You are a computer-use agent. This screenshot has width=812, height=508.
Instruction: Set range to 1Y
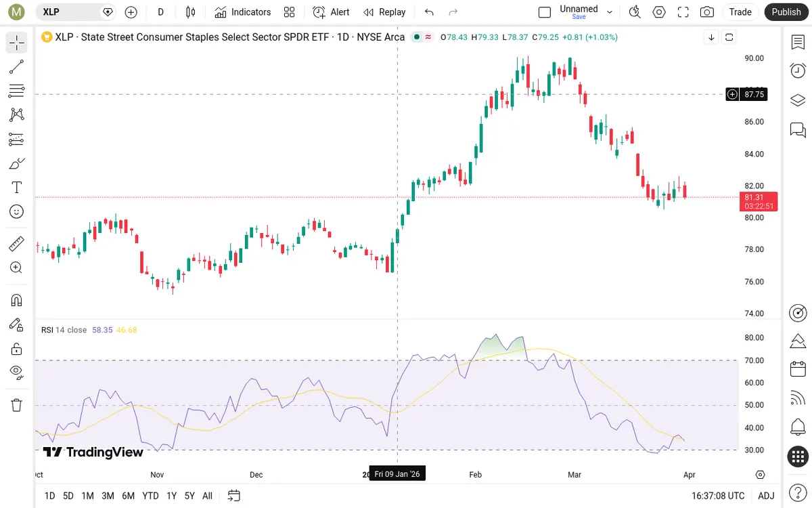coord(171,496)
